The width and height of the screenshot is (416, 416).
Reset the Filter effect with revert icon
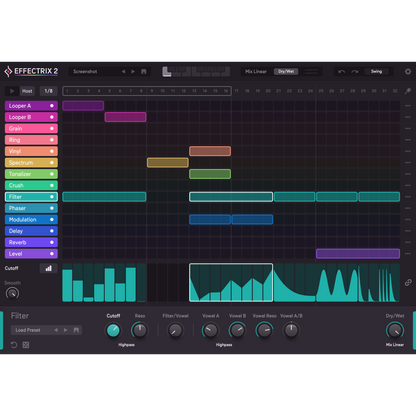click(14, 345)
